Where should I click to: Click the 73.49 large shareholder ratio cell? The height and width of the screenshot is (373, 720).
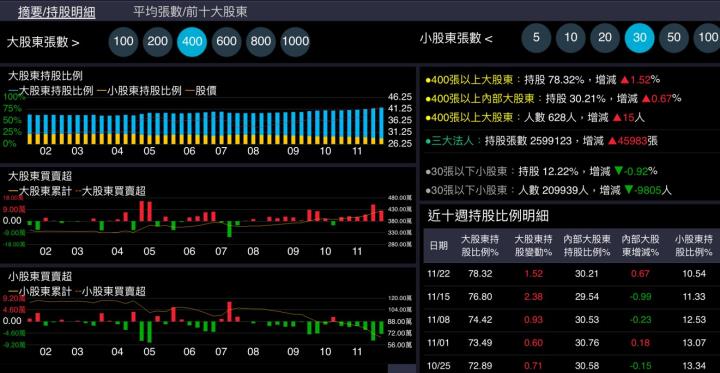tap(480, 343)
